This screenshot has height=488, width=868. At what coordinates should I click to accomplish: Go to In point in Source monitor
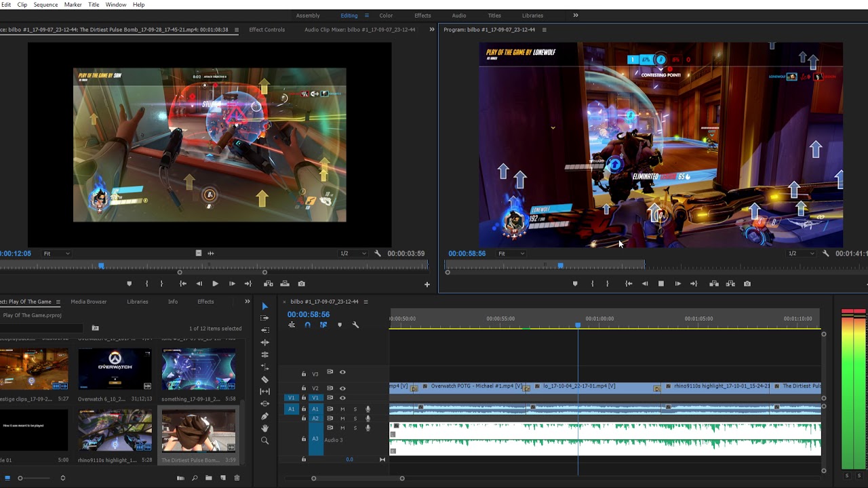(x=182, y=284)
